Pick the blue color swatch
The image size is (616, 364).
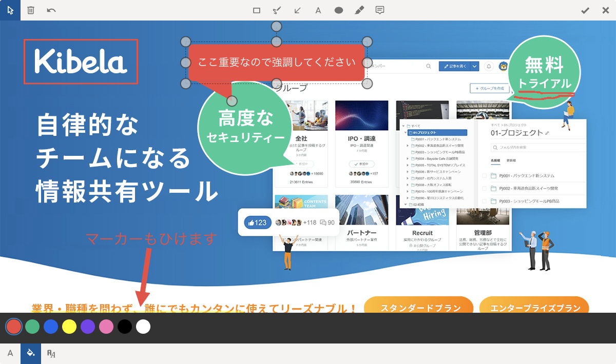point(51,327)
